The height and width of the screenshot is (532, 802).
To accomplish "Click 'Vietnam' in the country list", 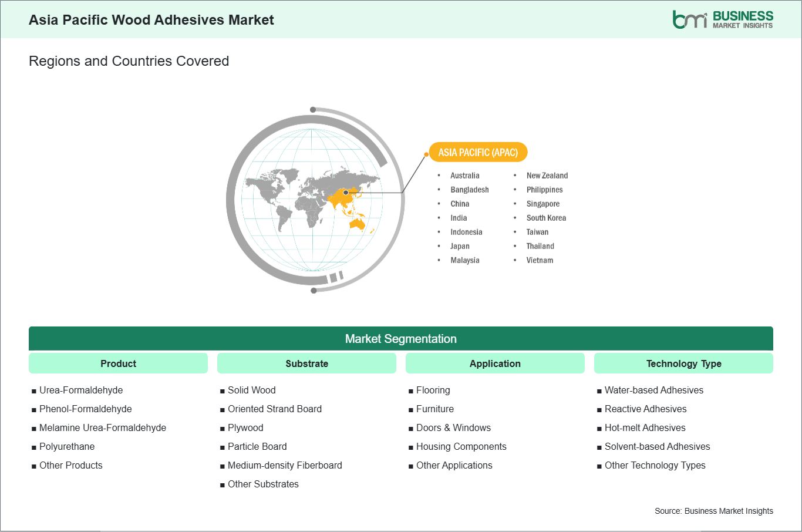I will point(540,260).
